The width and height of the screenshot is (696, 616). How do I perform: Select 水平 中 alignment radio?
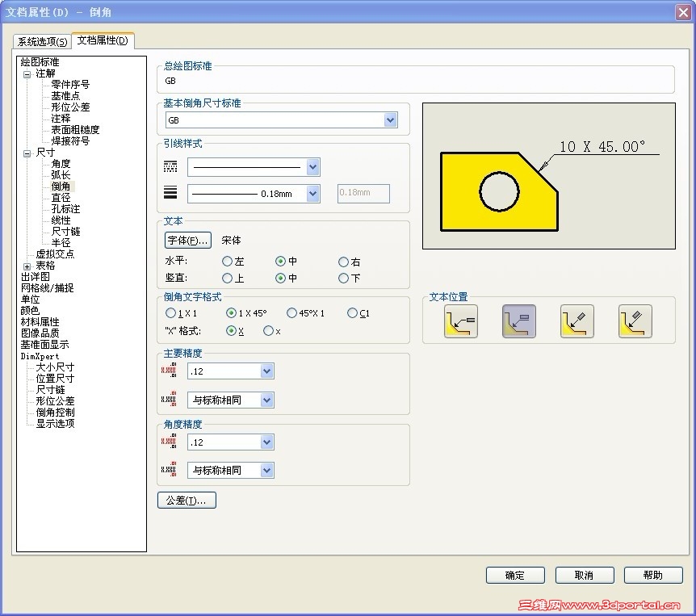coord(280,262)
